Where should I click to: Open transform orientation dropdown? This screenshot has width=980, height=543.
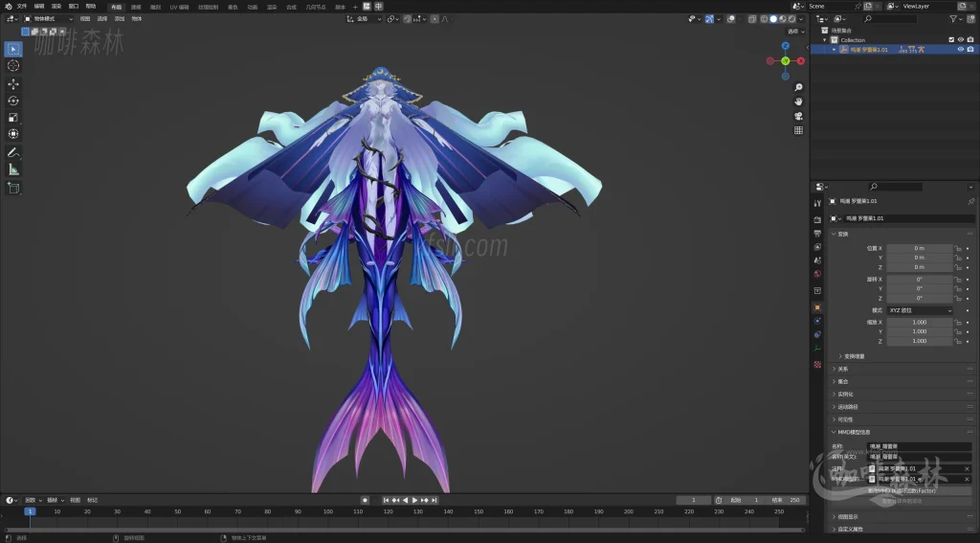(x=365, y=19)
